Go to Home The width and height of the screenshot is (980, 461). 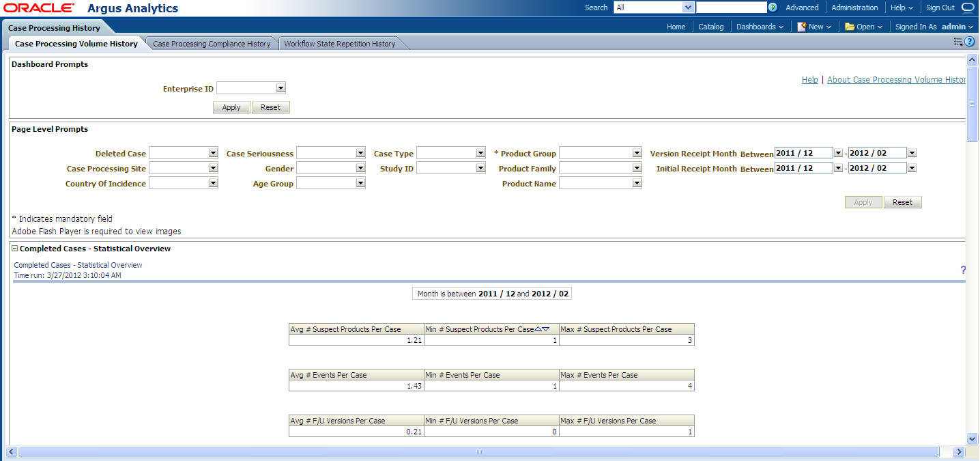coord(676,27)
